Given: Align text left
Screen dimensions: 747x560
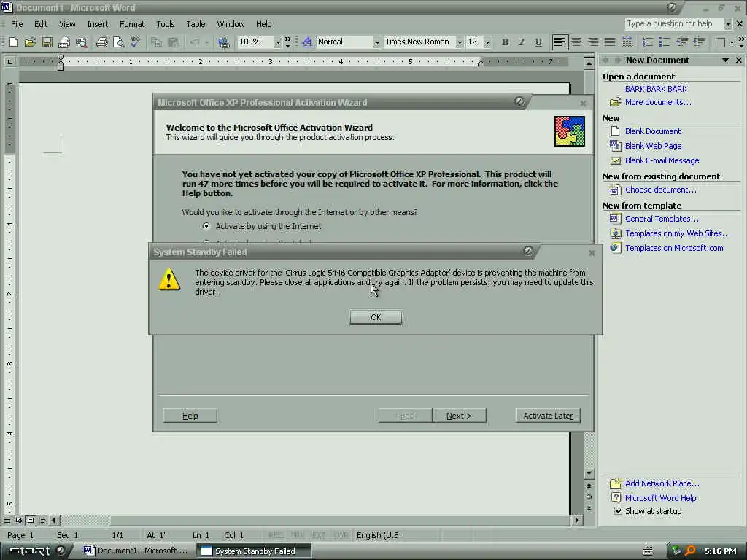Looking at the screenshot, I should coord(560,42).
